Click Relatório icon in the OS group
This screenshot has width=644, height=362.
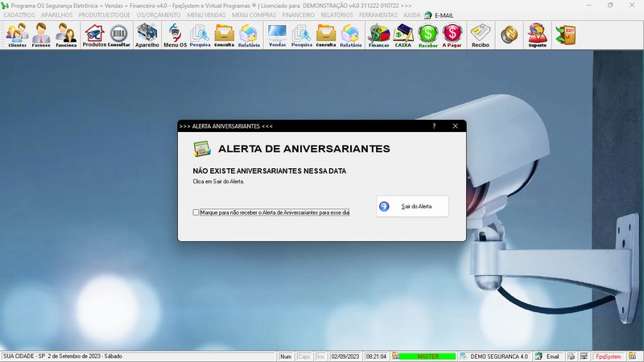coord(249,35)
